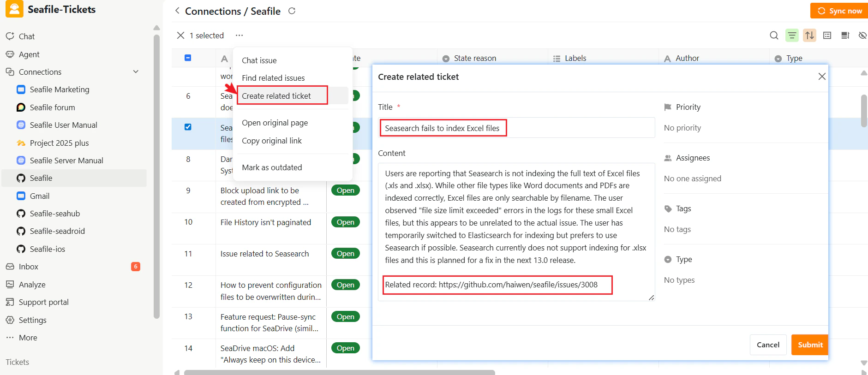Open row 13 Feature request Pause-sync
The width and height of the screenshot is (868, 375).
269,322
